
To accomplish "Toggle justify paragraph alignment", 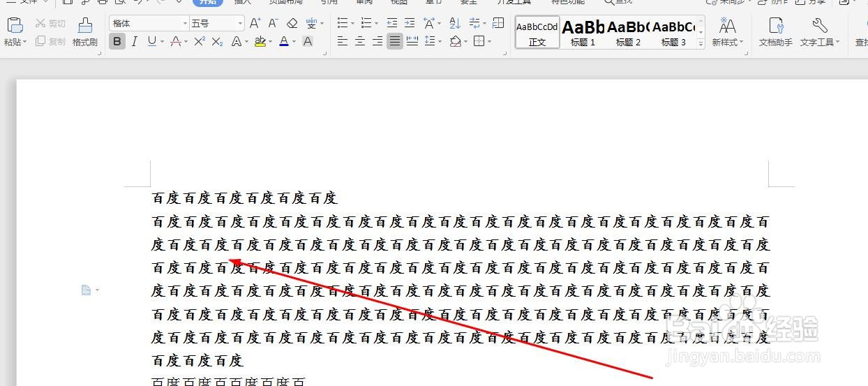I will 395,42.
